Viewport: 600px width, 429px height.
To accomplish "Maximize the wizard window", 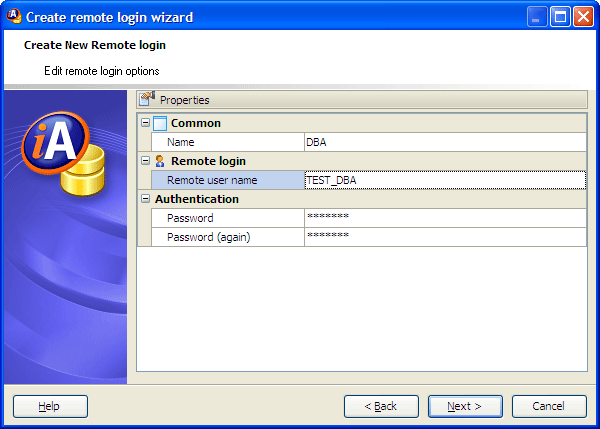I will [x=561, y=16].
